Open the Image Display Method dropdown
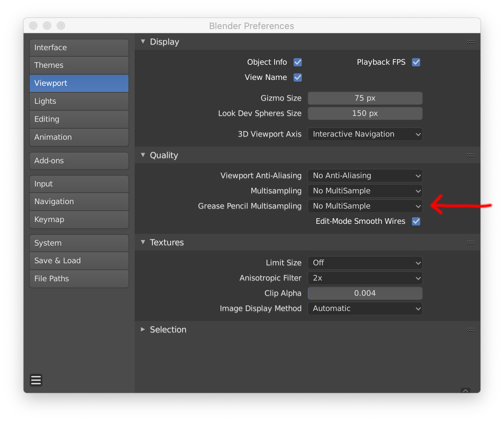The width and height of the screenshot is (504, 422). click(x=365, y=309)
